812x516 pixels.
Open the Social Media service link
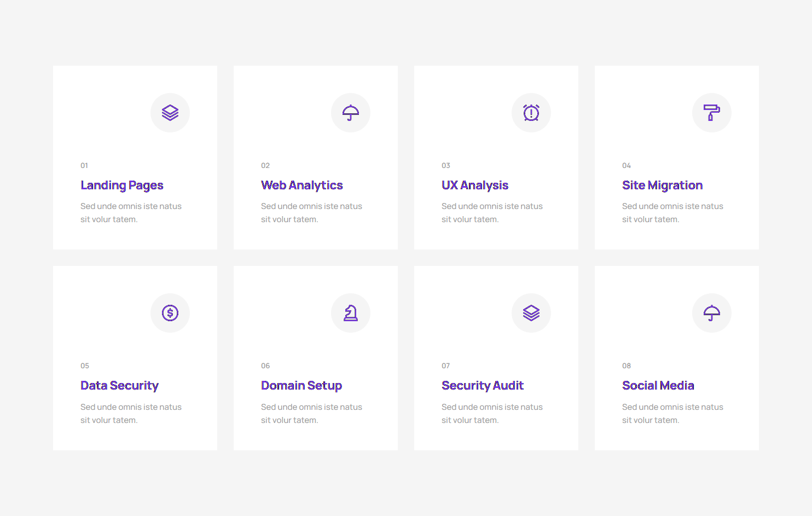click(658, 386)
